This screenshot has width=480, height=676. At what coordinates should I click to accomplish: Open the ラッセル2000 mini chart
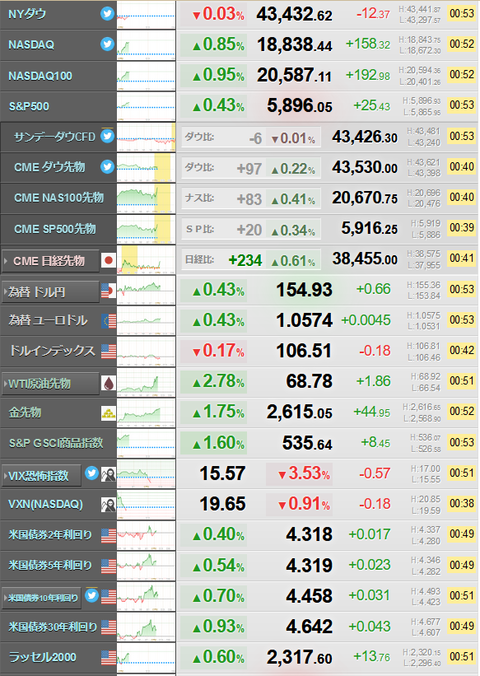pyautogui.click(x=146, y=658)
